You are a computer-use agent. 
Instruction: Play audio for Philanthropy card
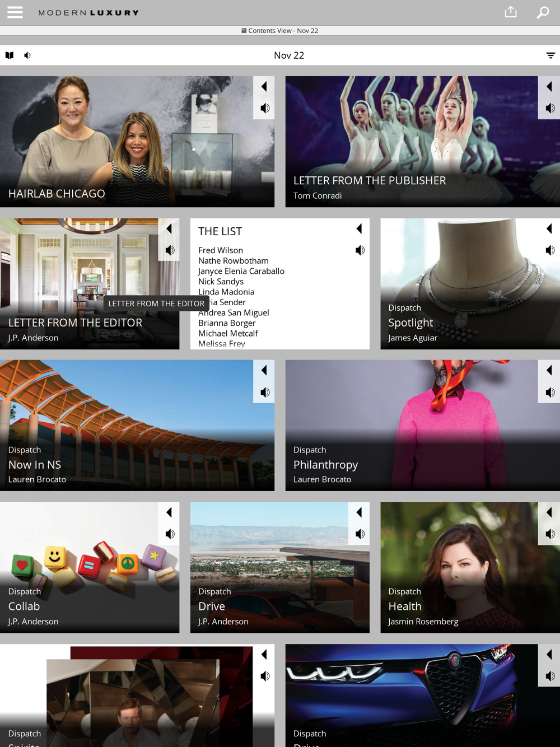[550, 393]
